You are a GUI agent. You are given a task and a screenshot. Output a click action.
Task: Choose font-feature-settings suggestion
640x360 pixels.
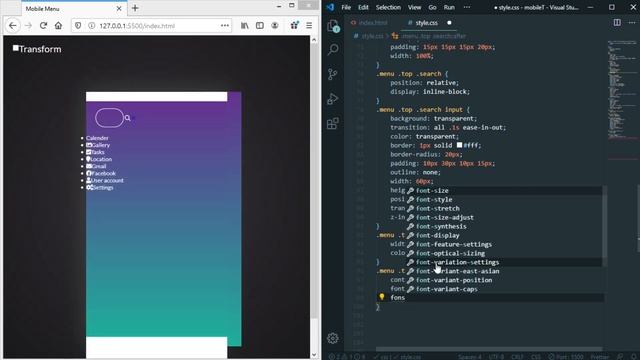click(x=504, y=244)
